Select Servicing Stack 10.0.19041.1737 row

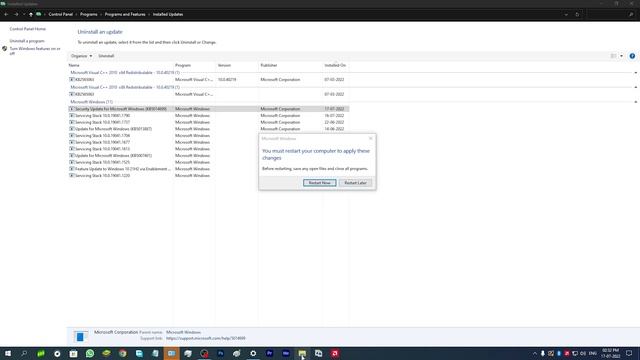[209, 122]
